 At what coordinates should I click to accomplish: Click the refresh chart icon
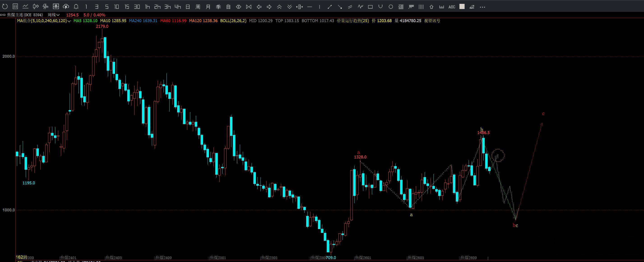pyautogui.click(x=5, y=7)
